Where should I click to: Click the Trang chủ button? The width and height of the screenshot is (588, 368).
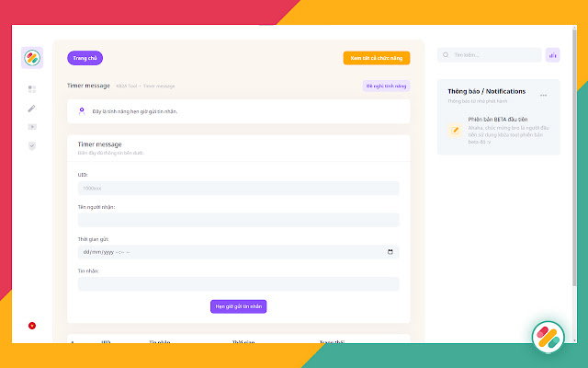click(x=85, y=58)
